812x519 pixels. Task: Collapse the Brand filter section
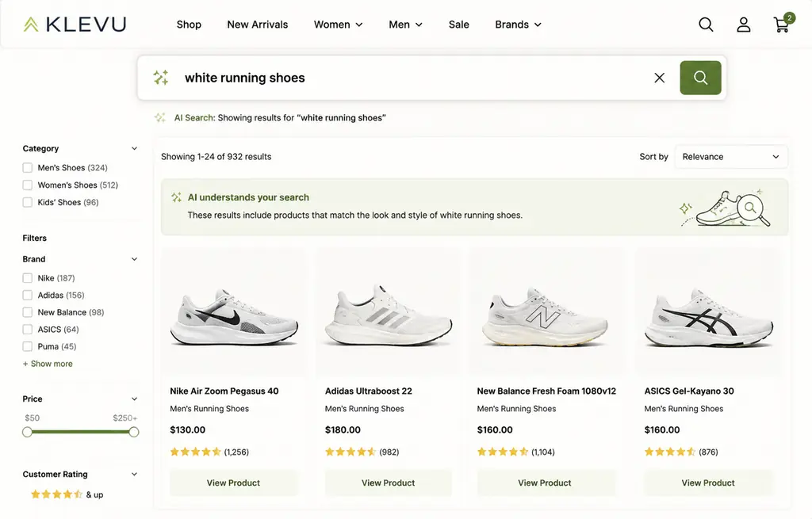[134, 259]
